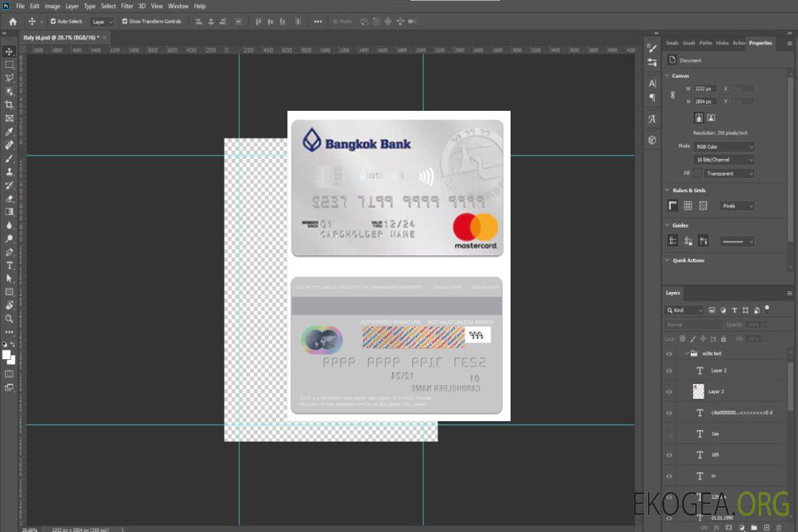798x532 pixels.
Task: Select the Move tool
Action: pyautogui.click(x=9, y=52)
